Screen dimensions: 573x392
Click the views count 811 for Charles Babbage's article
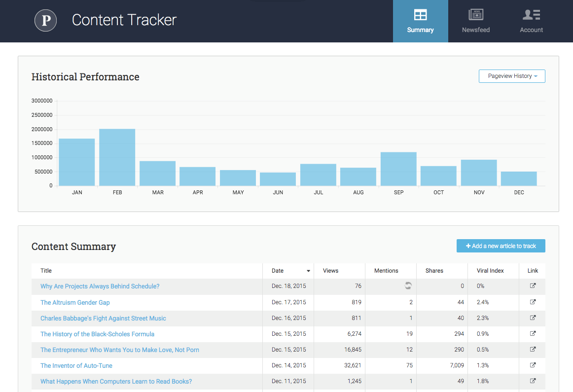(x=358, y=318)
